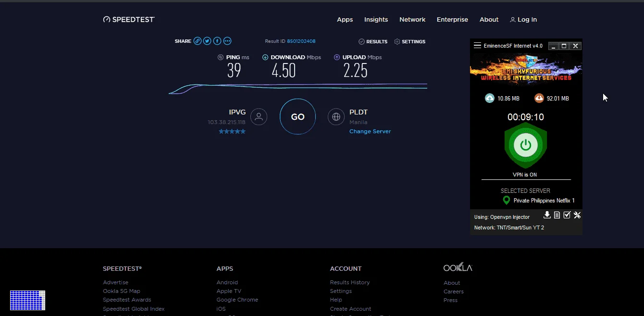Screen dimensions: 644x316
Task: Select Private Philippines Netflix 1 server
Action: pyautogui.click(x=544, y=201)
